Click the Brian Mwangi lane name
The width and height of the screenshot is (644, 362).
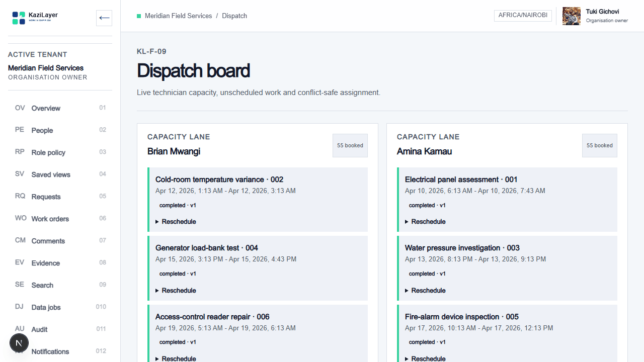[x=174, y=151]
